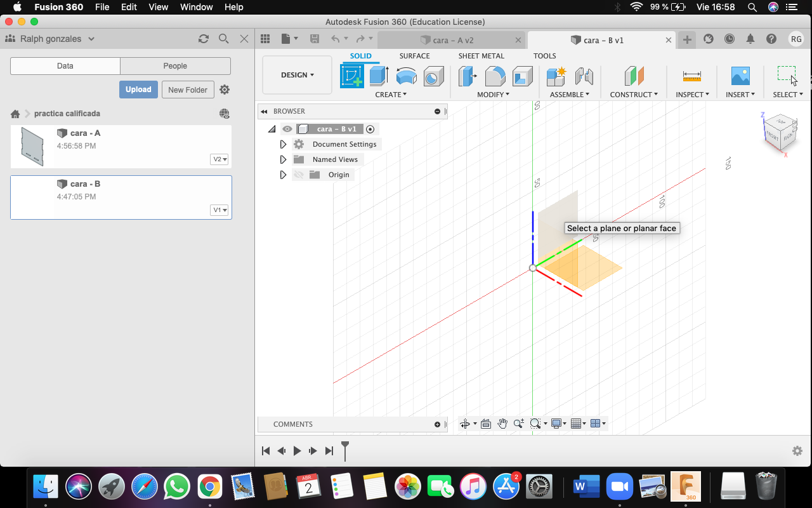Open a new design tab with plus
The height and width of the screenshot is (508, 812).
click(687, 39)
